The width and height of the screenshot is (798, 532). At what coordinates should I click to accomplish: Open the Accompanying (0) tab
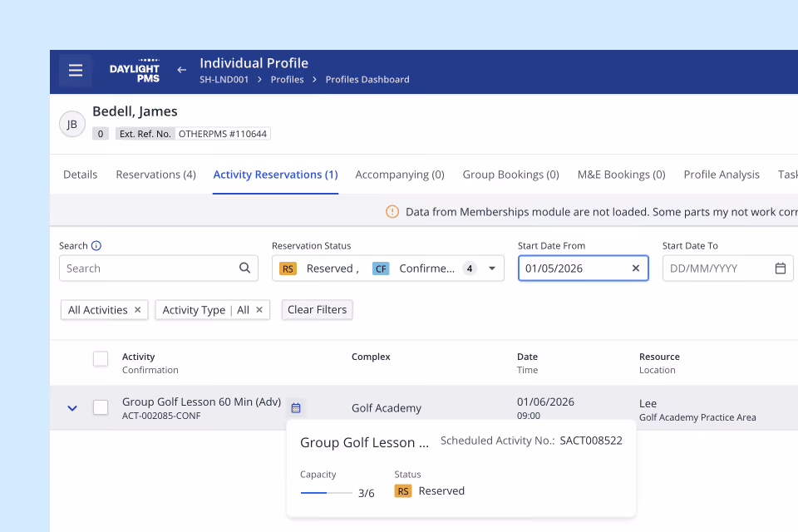click(x=400, y=175)
